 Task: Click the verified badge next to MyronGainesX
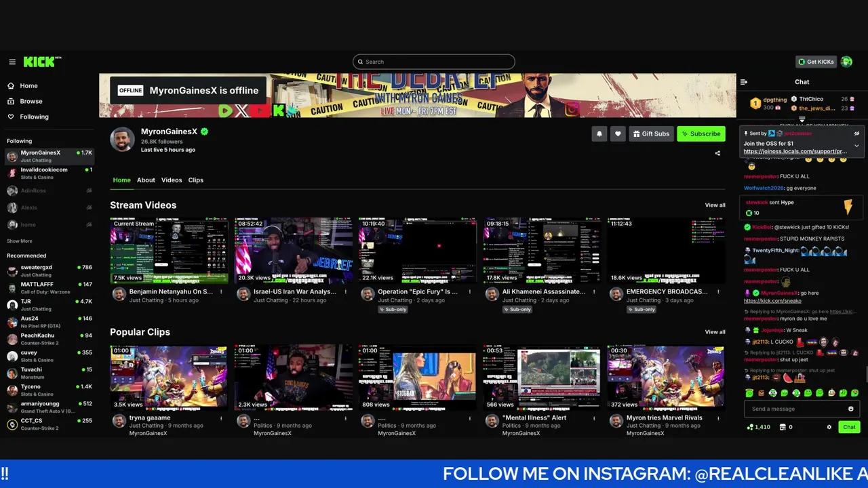pos(204,131)
